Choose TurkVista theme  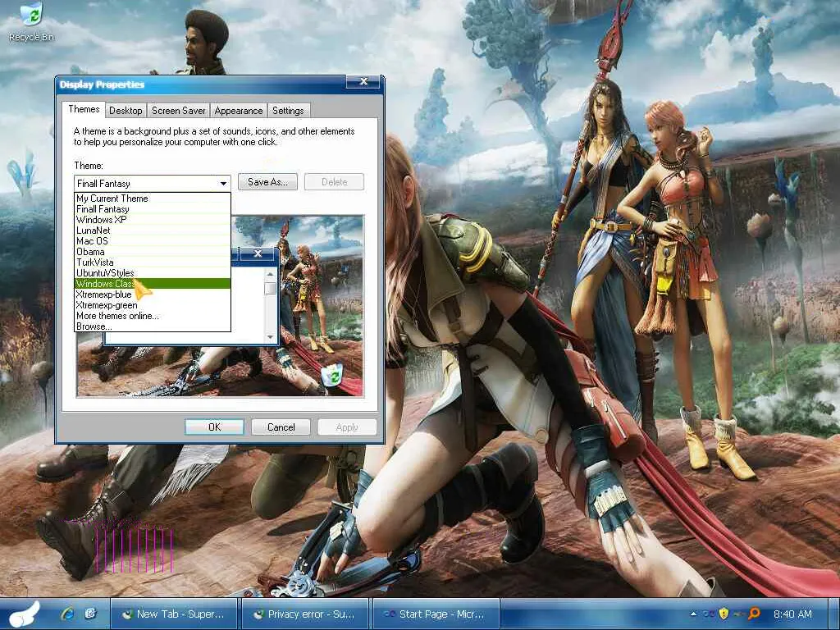[152, 262]
